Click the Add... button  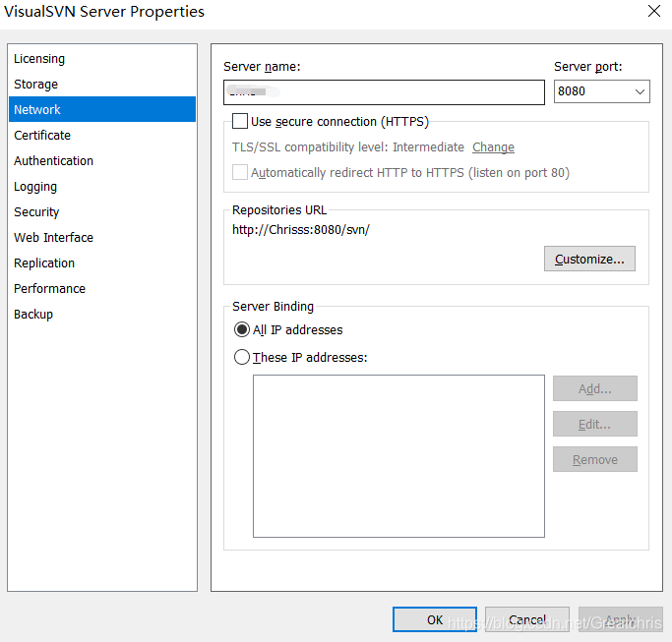(595, 388)
